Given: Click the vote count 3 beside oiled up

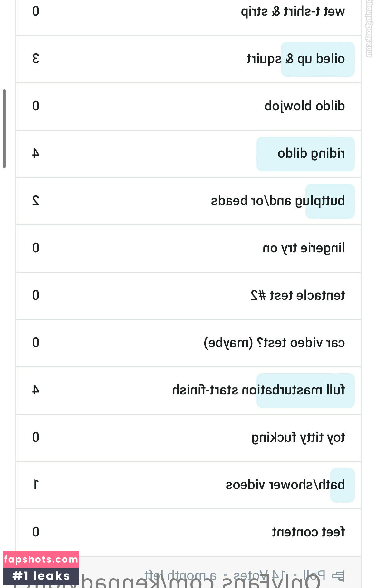Looking at the screenshot, I should [36, 59].
